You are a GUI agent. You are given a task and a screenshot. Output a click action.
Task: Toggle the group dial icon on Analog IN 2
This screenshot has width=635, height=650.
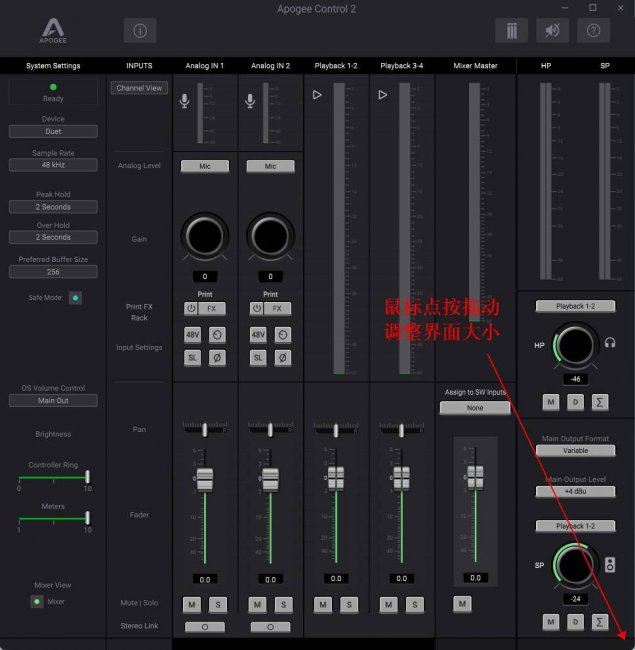tap(283, 335)
